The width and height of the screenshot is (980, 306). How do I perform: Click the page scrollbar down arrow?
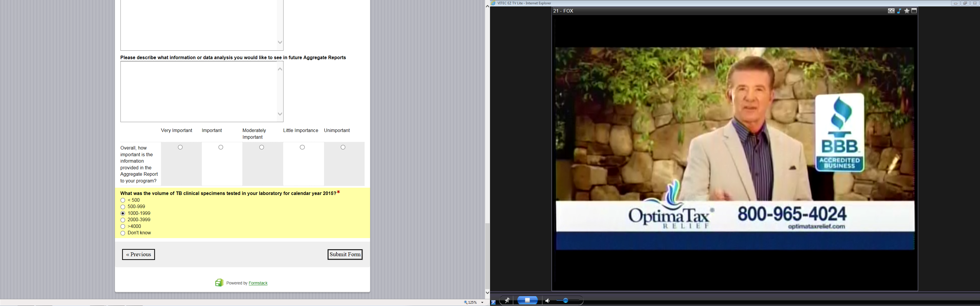487,293
